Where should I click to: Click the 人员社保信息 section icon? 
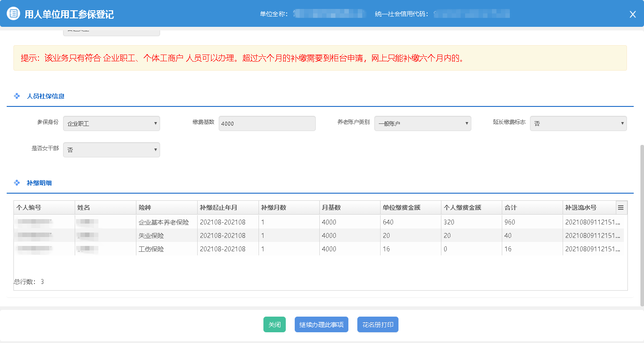[x=17, y=96]
